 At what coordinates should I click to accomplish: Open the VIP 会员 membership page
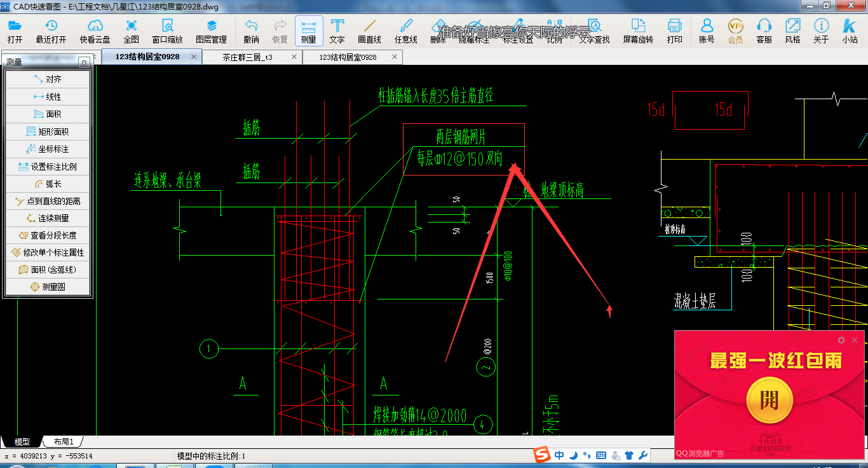pos(735,31)
